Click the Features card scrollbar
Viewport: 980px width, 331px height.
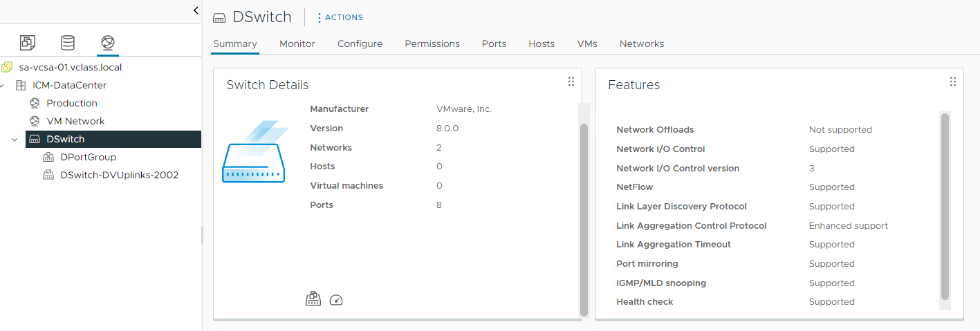click(945, 207)
